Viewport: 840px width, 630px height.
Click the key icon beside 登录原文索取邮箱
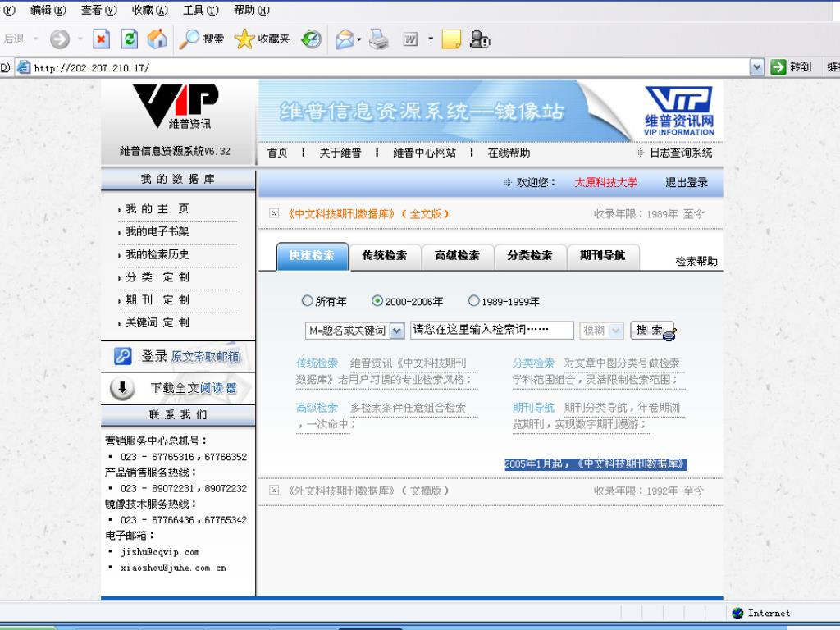coord(123,356)
